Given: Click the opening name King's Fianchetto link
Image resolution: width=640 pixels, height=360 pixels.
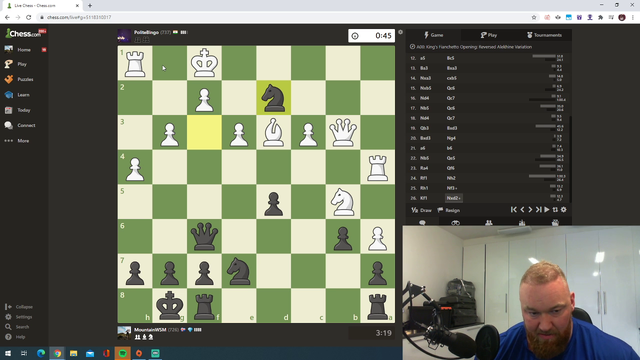Looking at the screenshot, I should (x=474, y=47).
